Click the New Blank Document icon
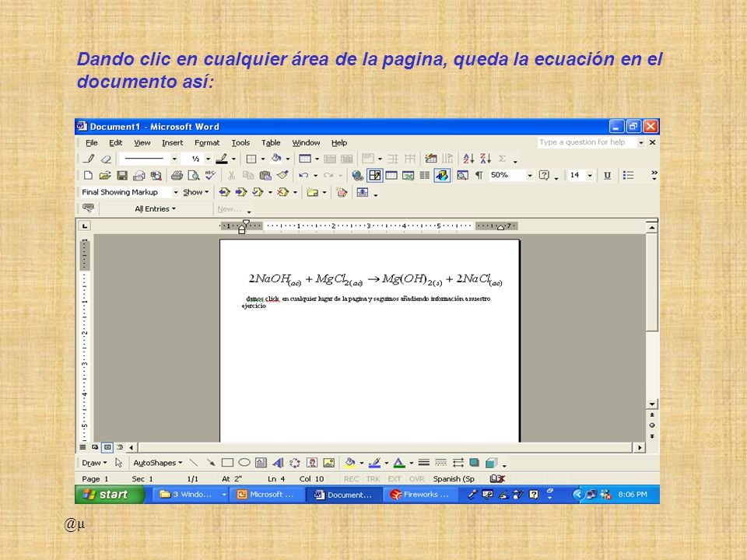747x560 pixels. point(88,175)
